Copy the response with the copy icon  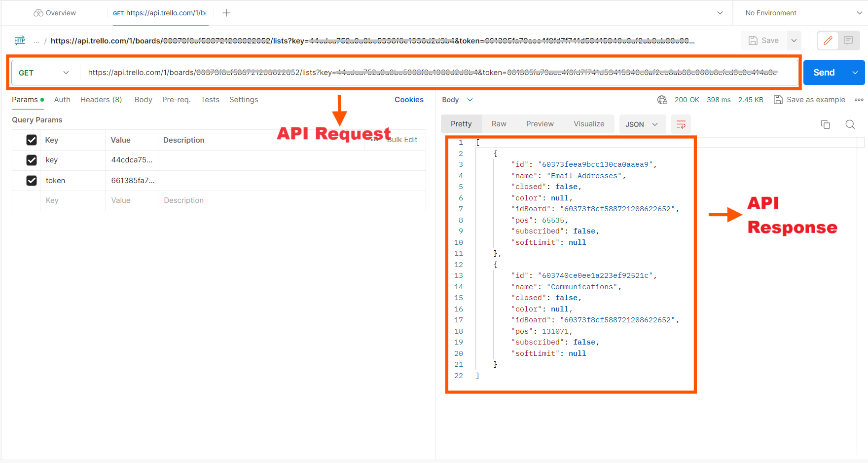826,124
